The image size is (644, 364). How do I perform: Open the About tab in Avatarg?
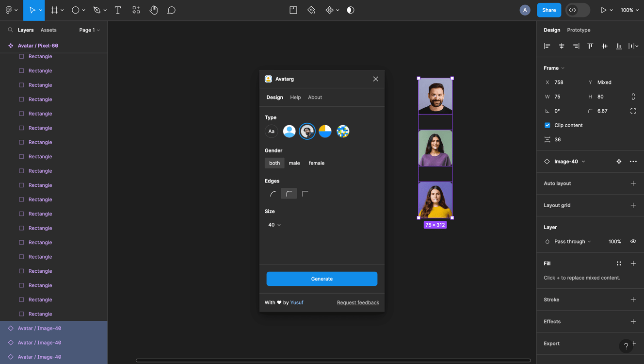315,97
